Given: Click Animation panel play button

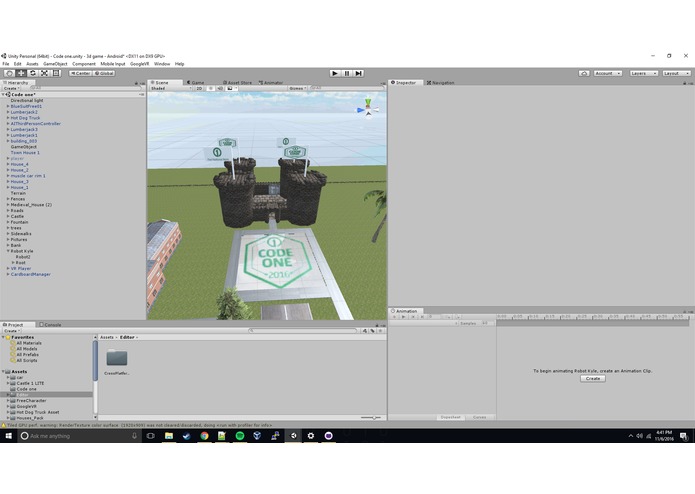Looking at the screenshot, I should [x=403, y=316].
